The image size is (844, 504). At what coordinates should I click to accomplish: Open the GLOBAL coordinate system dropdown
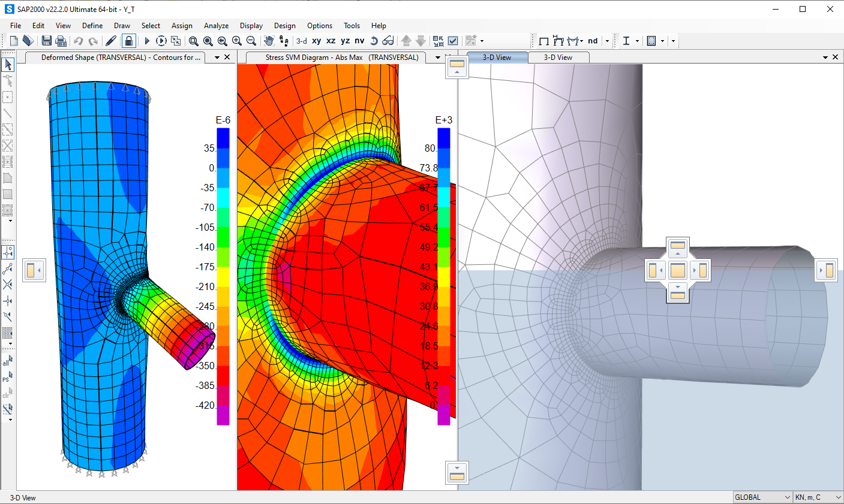(x=761, y=497)
